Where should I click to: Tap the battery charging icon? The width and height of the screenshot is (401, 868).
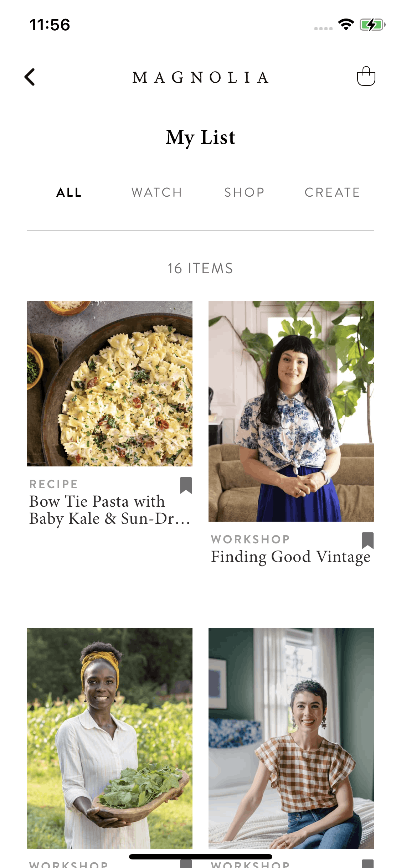(372, 25)
